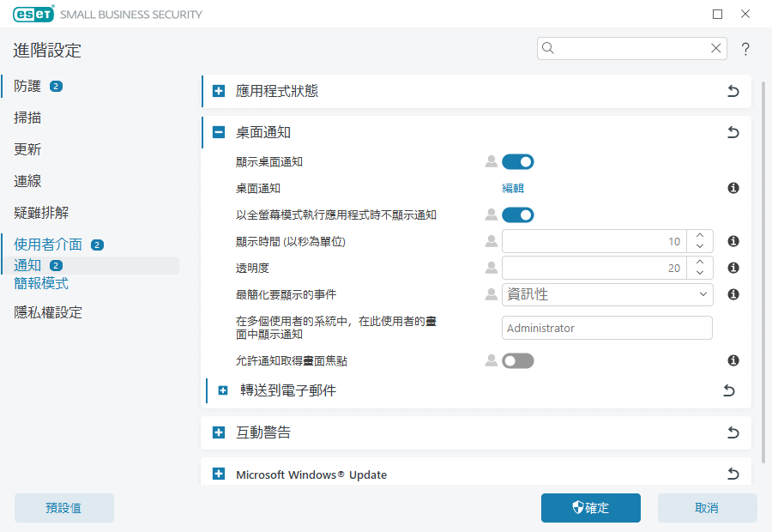Click info icon for 允許通知取得畫面焦點

[733, 361]
